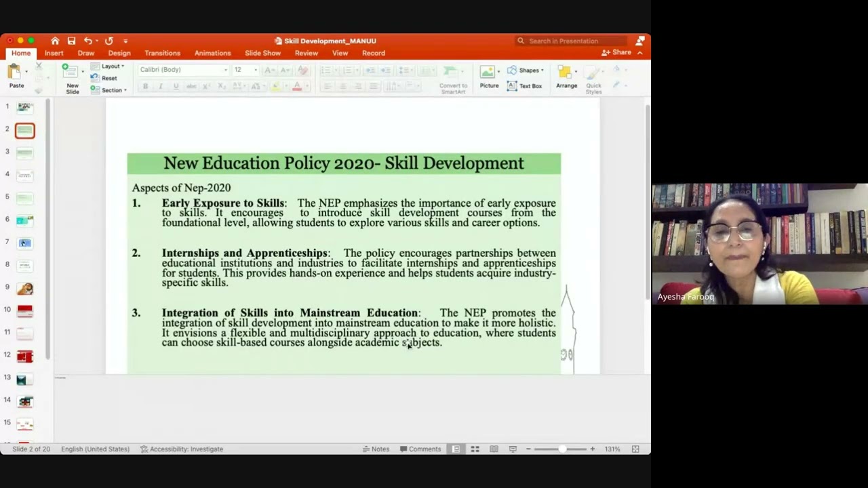Select slide 9 thumbnail
Screen dimensions: 868x488
[25, 288]
